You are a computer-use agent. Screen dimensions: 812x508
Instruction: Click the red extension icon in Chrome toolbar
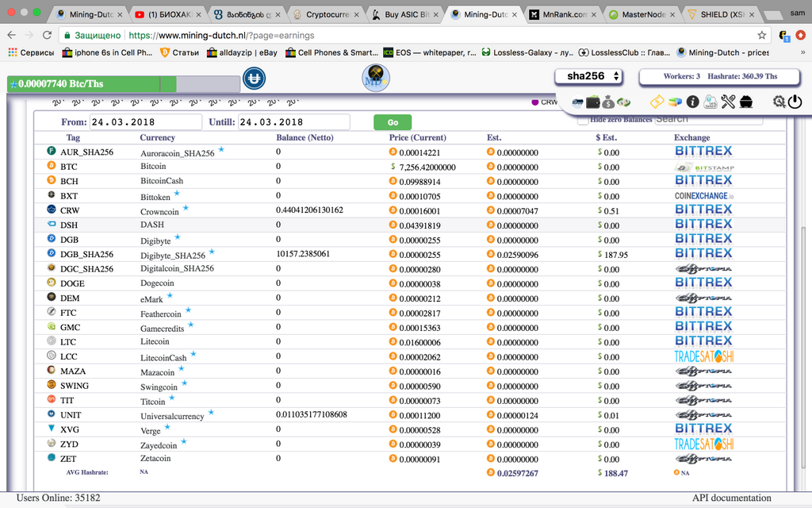pos(801,35)
